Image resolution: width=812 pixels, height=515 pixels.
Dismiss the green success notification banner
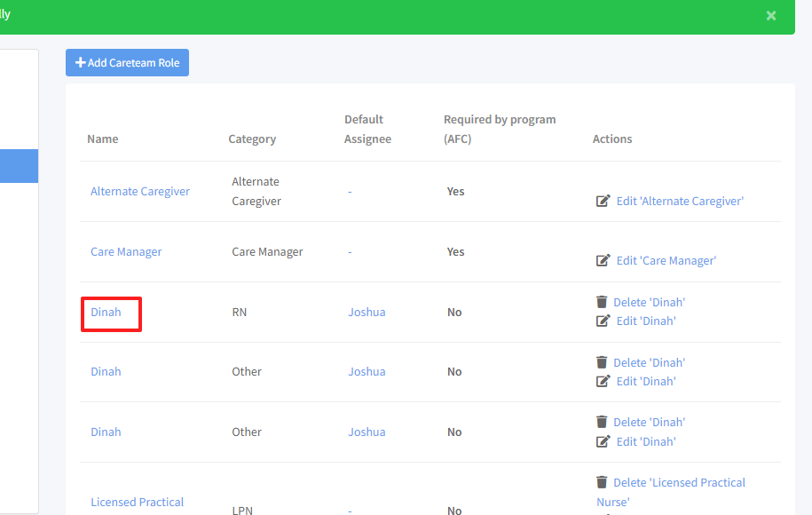pyautogui.click(x=771, y=16)
